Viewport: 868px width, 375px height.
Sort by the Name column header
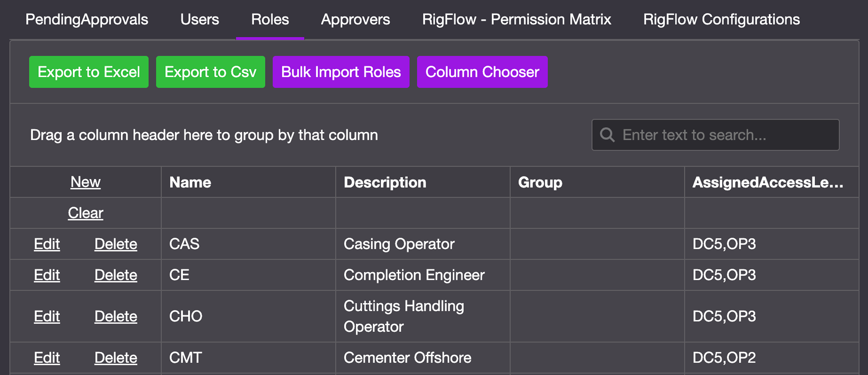[190, 182]
